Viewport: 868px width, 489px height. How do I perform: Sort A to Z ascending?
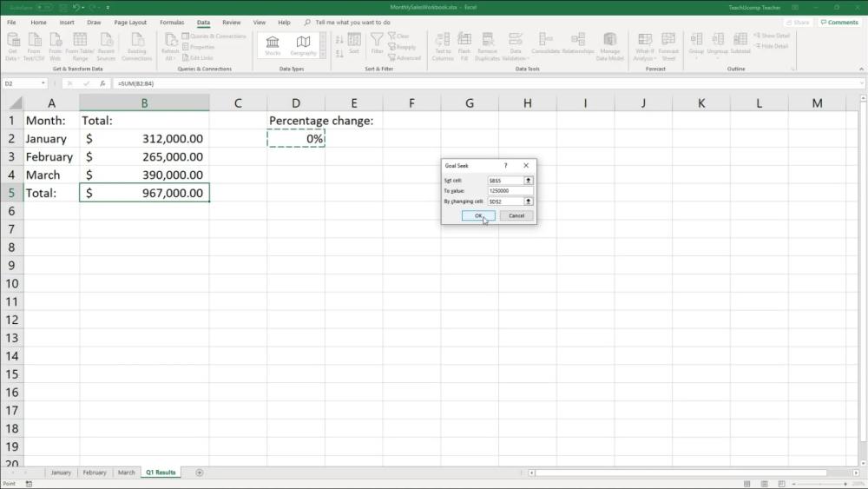click(x=339, y=39)
